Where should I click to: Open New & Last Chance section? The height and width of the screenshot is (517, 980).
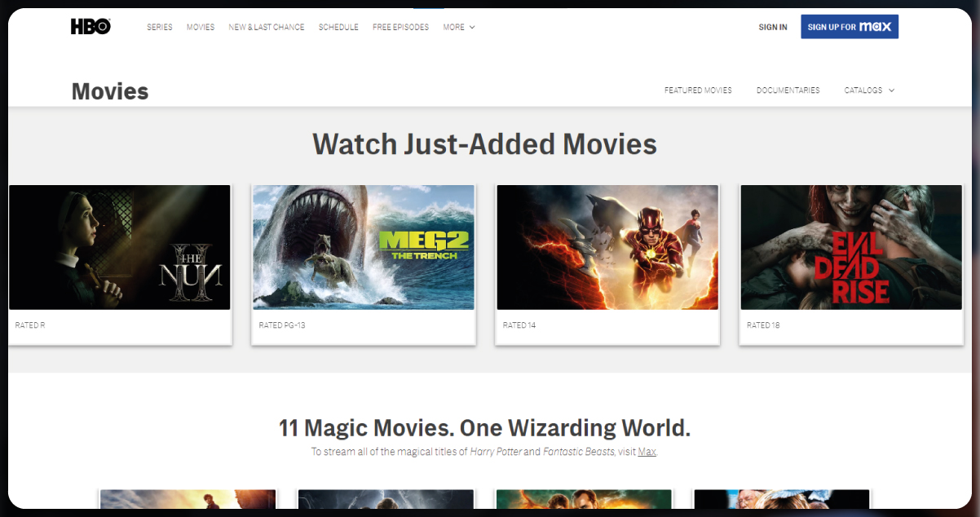(x=267, y=27)
